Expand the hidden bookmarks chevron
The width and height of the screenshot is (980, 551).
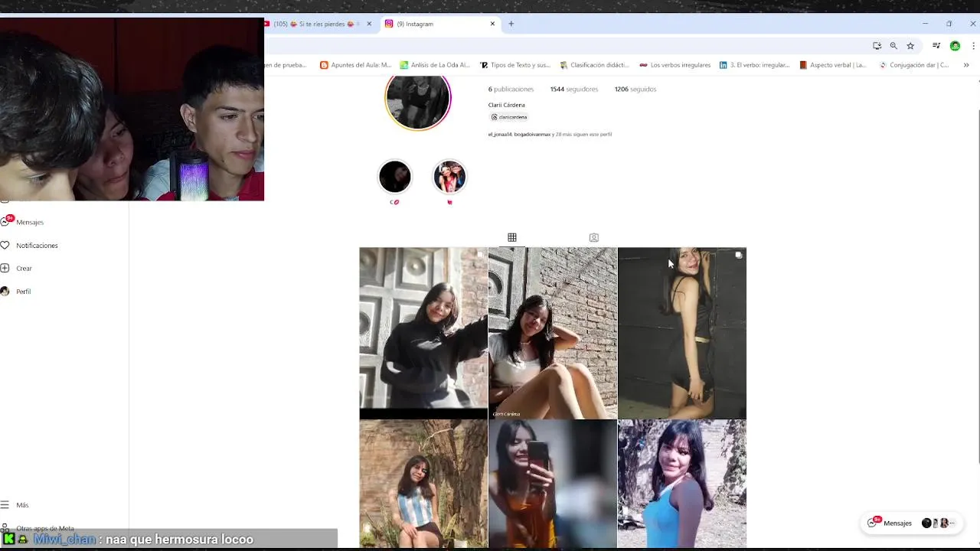click(x=966, y=65)
